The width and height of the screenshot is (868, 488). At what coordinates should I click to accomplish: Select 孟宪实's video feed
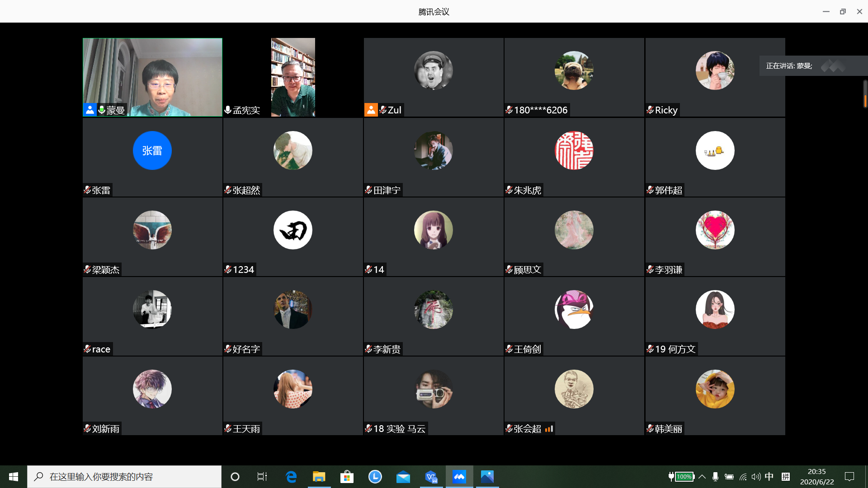(x=293, y=77)
